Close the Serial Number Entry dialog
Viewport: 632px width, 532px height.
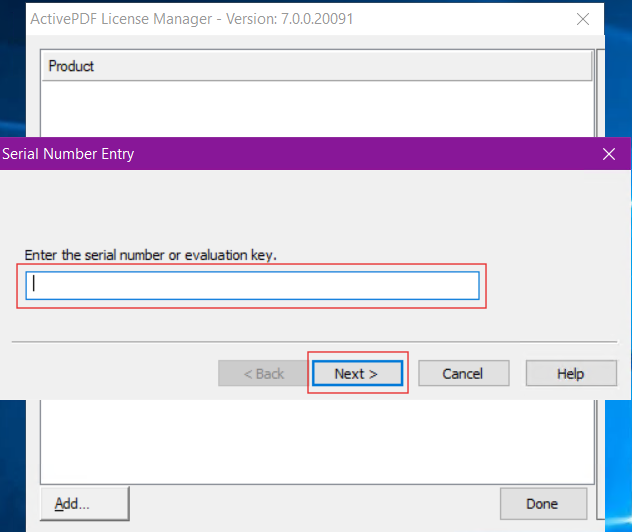coord(609,154)
